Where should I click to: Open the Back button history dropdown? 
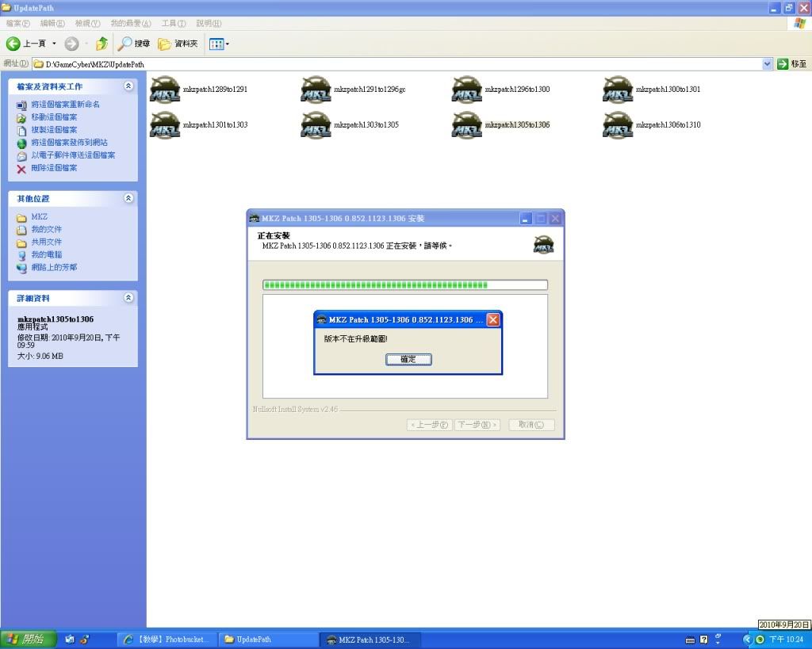tap(54, 44)
